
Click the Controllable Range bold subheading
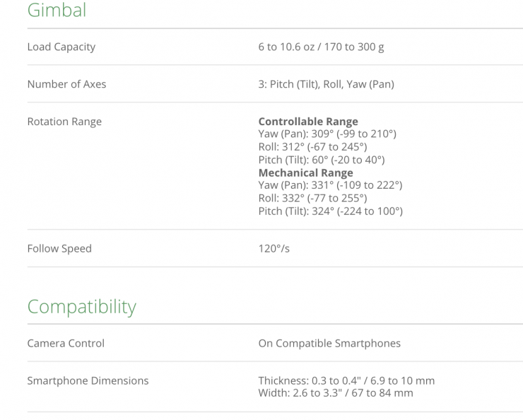coord(308,122)
